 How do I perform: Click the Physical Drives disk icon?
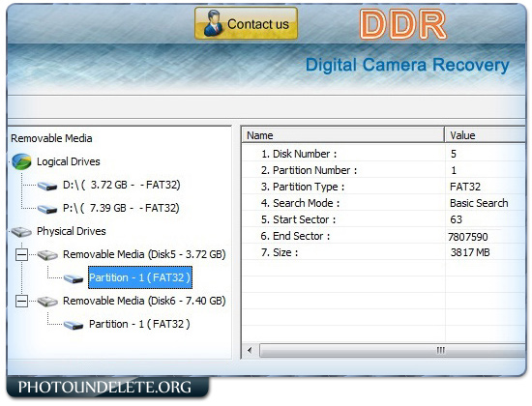21,232
